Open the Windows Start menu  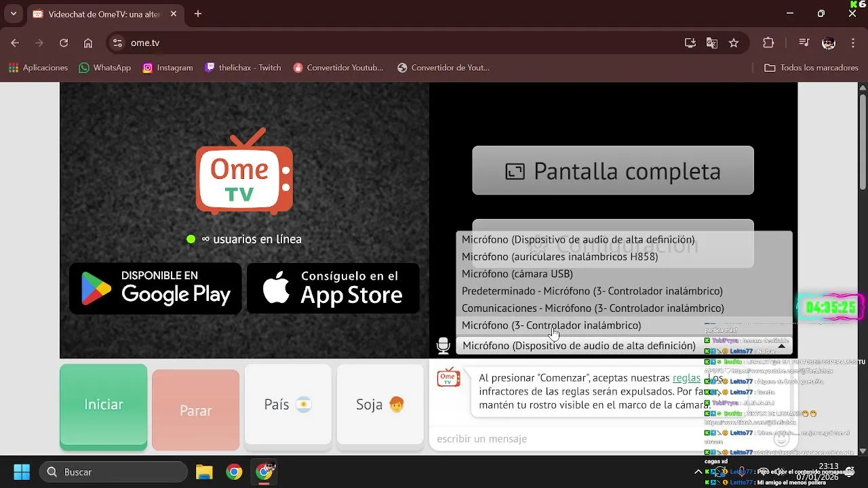[22, 472]
